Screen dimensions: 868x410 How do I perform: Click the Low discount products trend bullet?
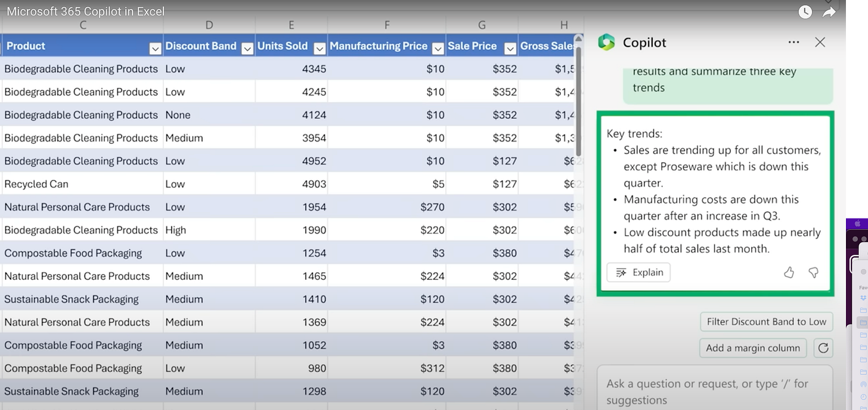[722, 241]
